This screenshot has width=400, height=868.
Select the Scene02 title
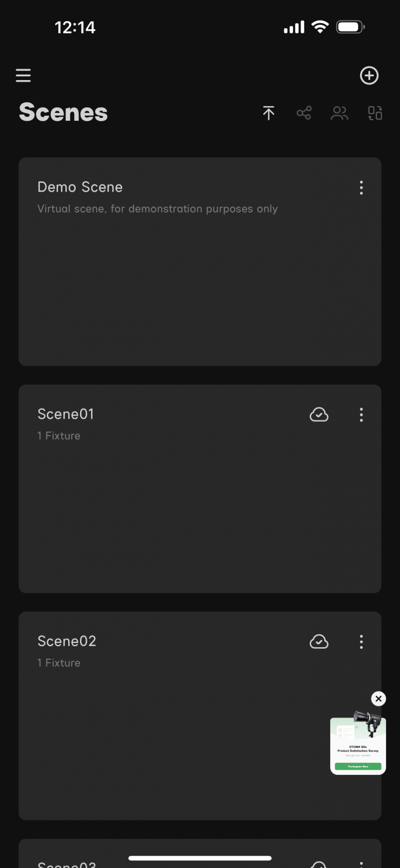(x=66, y=641)
